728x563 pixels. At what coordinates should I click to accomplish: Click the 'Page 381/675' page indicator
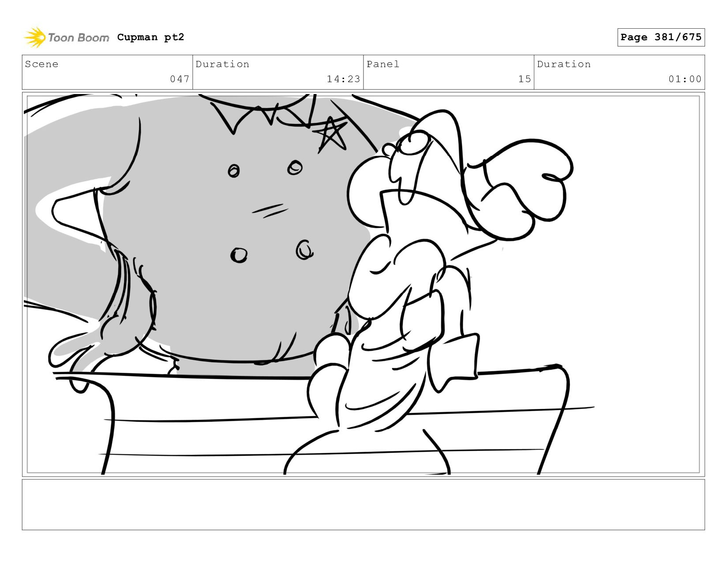(661, 37)
